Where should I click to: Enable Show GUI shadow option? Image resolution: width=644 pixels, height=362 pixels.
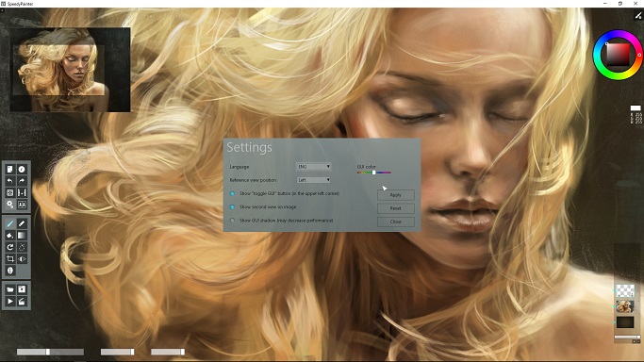(233, 221)
